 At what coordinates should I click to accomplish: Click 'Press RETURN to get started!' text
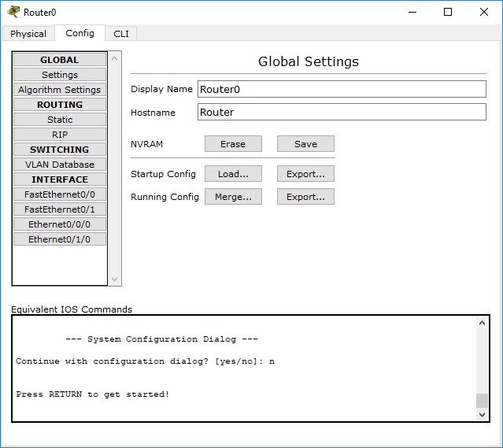click(92, 394)
